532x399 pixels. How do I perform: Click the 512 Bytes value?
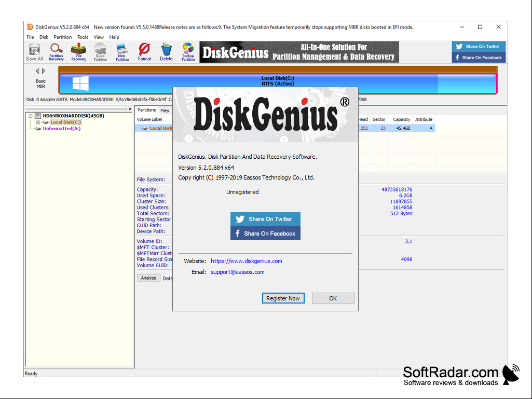pos(401,213)
